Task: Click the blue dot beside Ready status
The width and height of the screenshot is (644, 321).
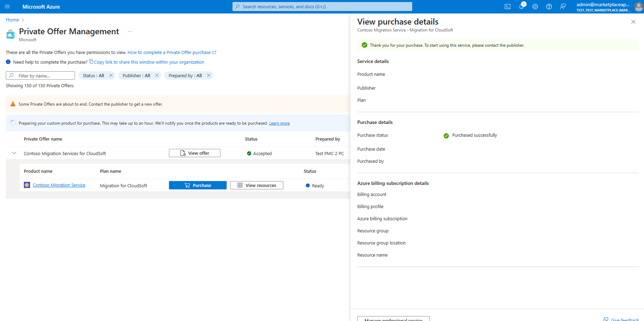Action: tap(308, 186)
